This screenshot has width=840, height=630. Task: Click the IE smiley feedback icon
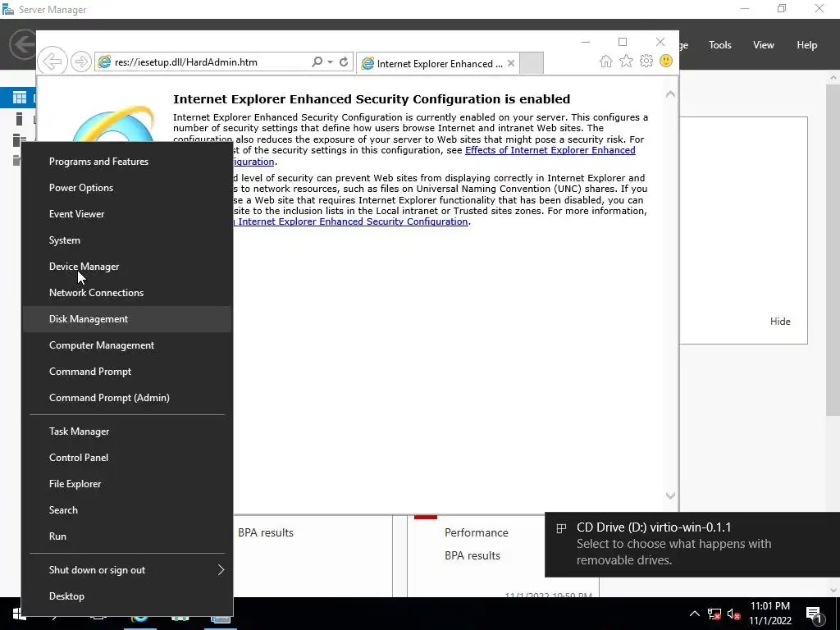[x=666, y=61]
